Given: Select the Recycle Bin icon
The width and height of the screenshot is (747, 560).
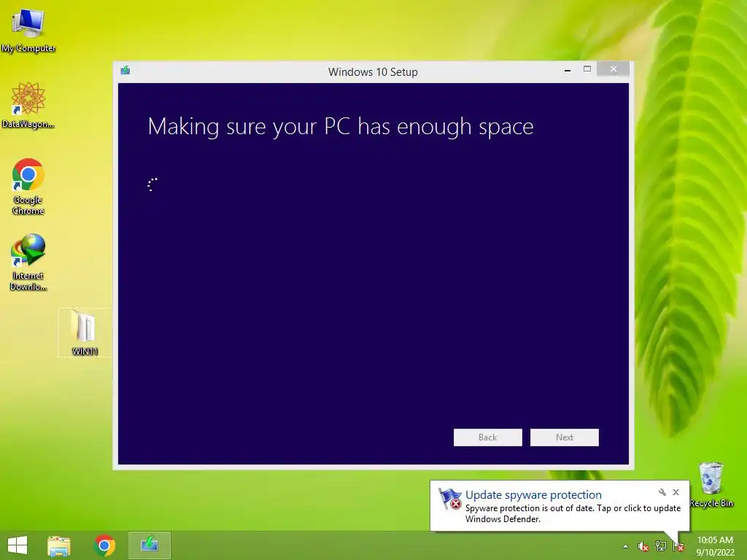Looking at the screenshot, I should coord(711,485).
